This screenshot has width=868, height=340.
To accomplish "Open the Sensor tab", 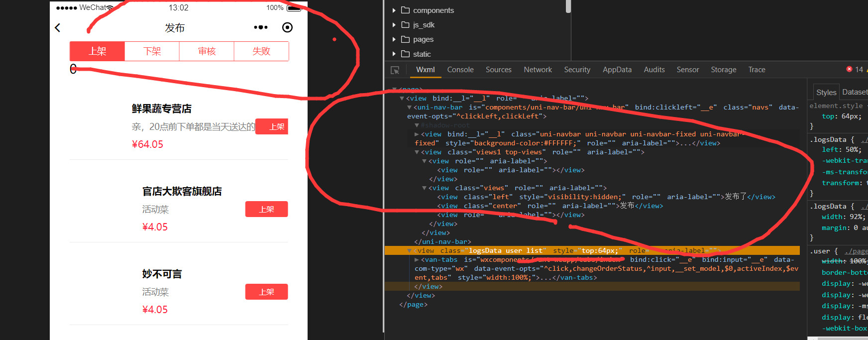I will [x=688, y=70].
